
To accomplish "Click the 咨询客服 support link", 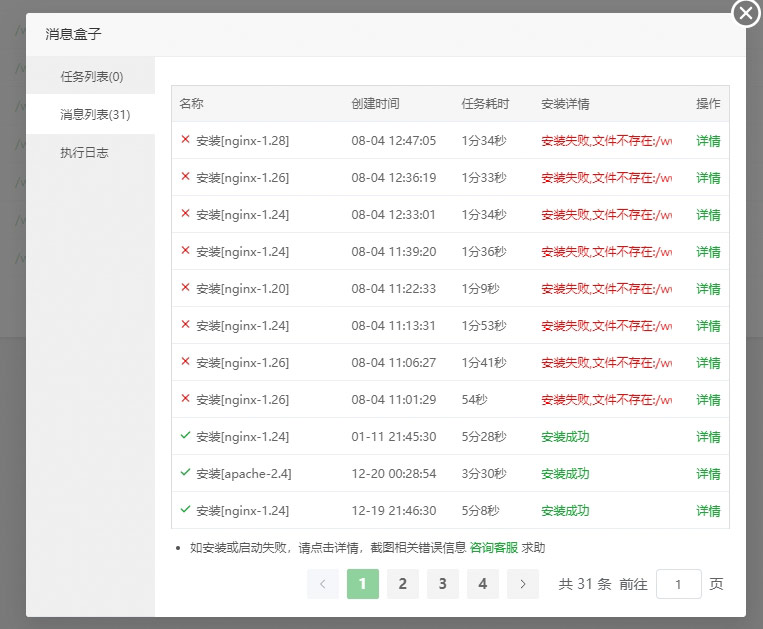I will [493, 548].
